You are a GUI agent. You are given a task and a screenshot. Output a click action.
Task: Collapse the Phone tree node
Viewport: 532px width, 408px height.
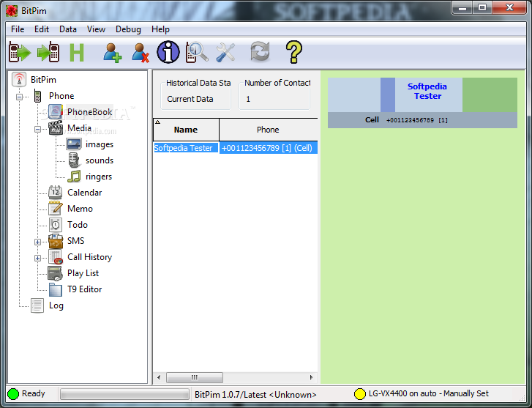pos(19,97)
